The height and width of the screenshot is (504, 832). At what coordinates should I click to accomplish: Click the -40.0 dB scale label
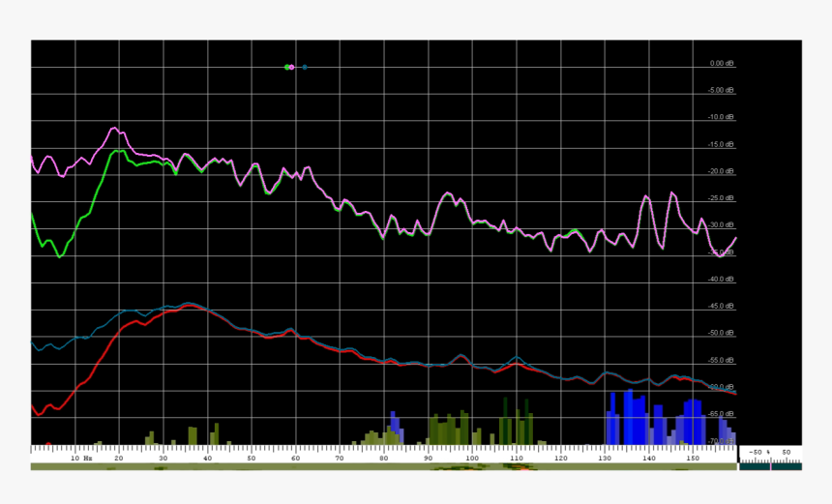point(721,279)
